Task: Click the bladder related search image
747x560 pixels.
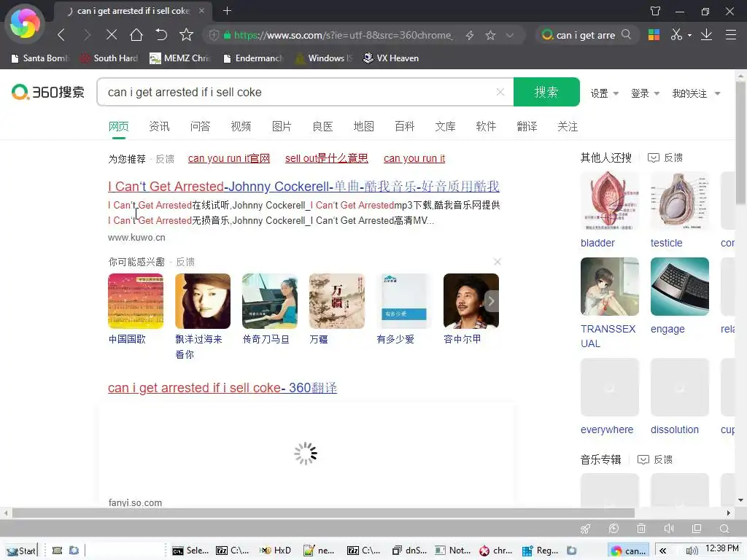Action: [x=610, y=201]
